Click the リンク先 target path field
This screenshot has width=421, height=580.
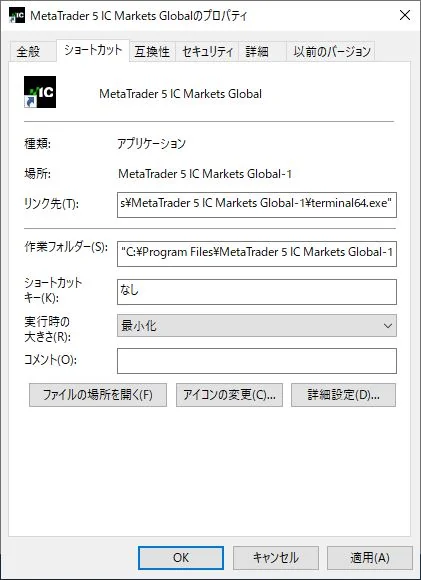(x=257, y=205)
